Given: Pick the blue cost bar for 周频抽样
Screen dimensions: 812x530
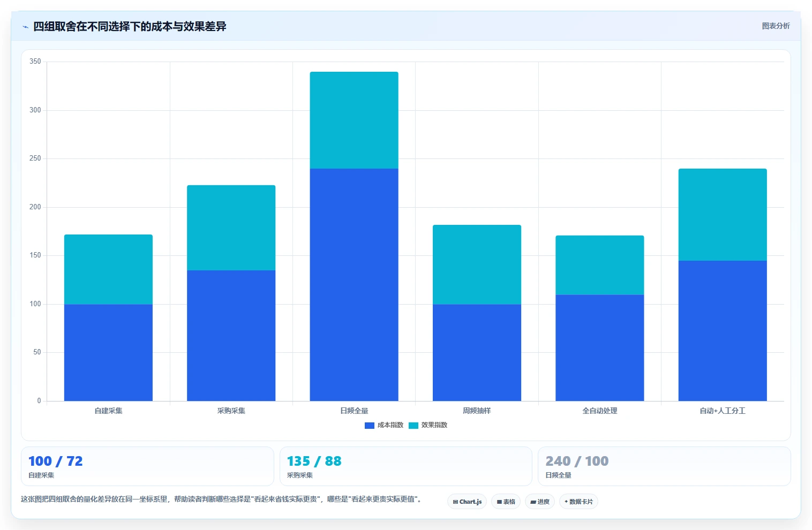Looking at the screenshot, I should point(477,352).
